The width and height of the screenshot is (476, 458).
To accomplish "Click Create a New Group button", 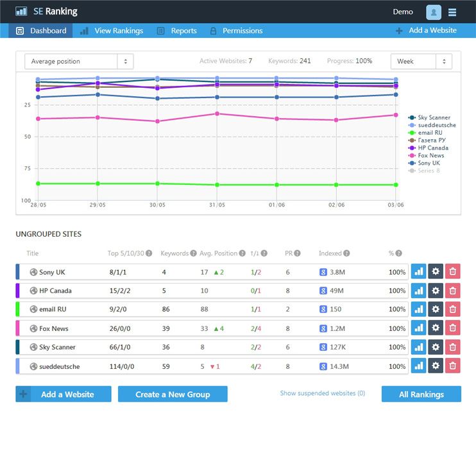I will coord(173,394).
